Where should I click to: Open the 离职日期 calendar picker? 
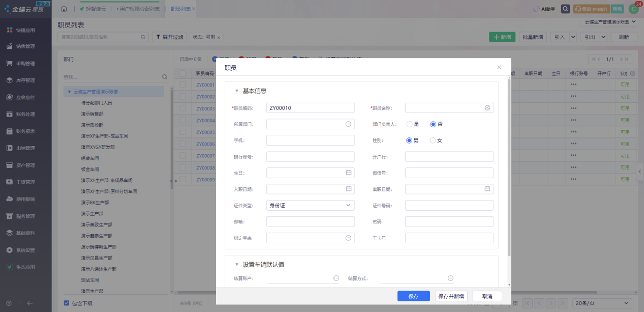point(487,189)
